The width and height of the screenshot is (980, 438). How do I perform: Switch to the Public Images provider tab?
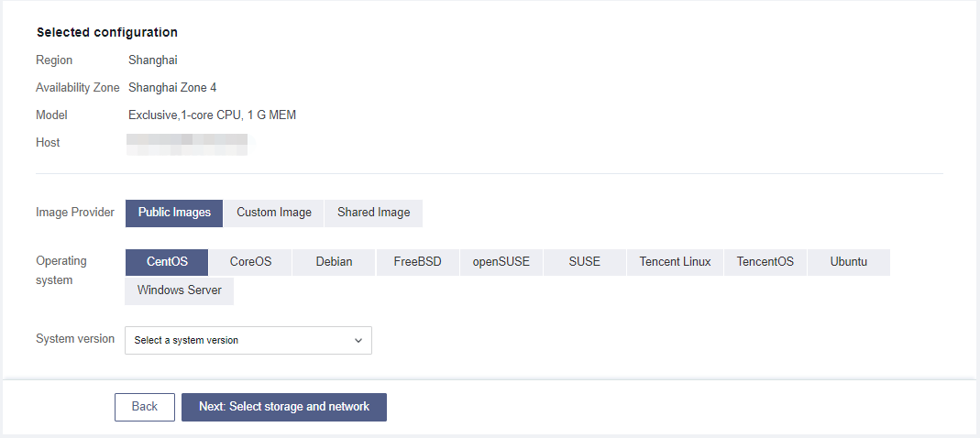coord(174,213)
